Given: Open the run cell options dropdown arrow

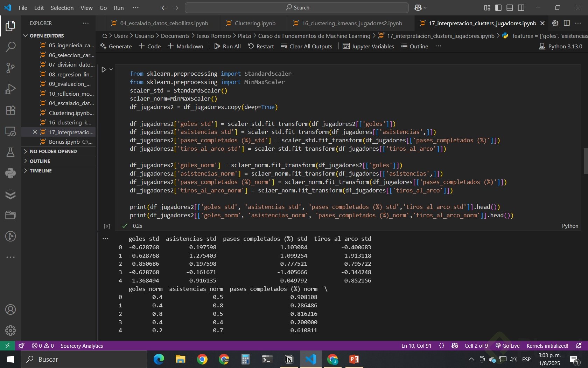Looking at the screenshot, I should 111,69.
